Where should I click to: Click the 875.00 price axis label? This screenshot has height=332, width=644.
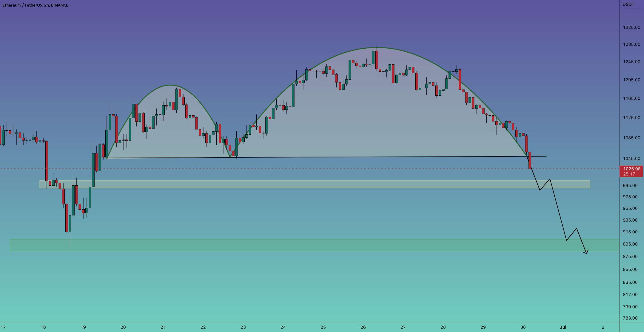tap(630, 257)
